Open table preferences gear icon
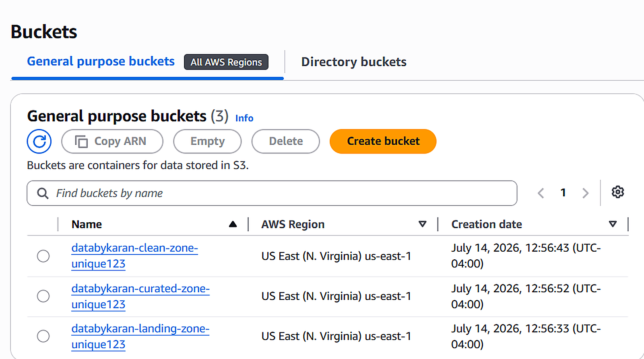Screen dimensions: 644x359 (x=618, y=192)
